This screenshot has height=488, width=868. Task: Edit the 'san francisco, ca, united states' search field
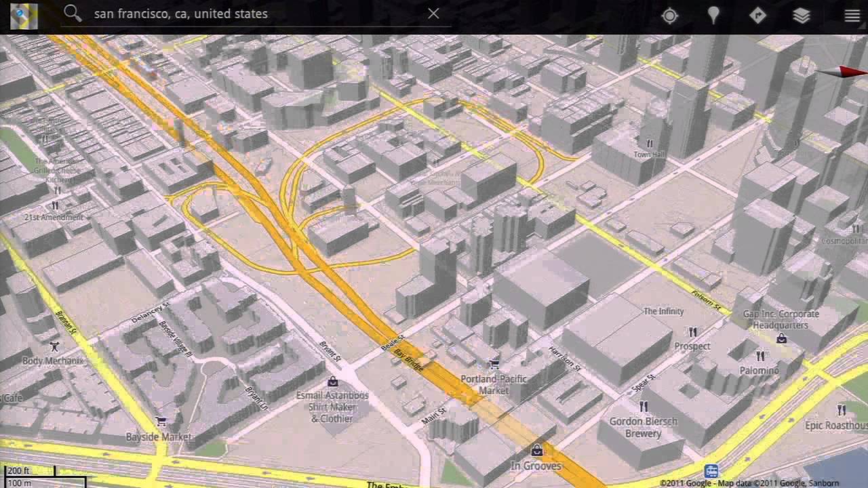[256, 14]
